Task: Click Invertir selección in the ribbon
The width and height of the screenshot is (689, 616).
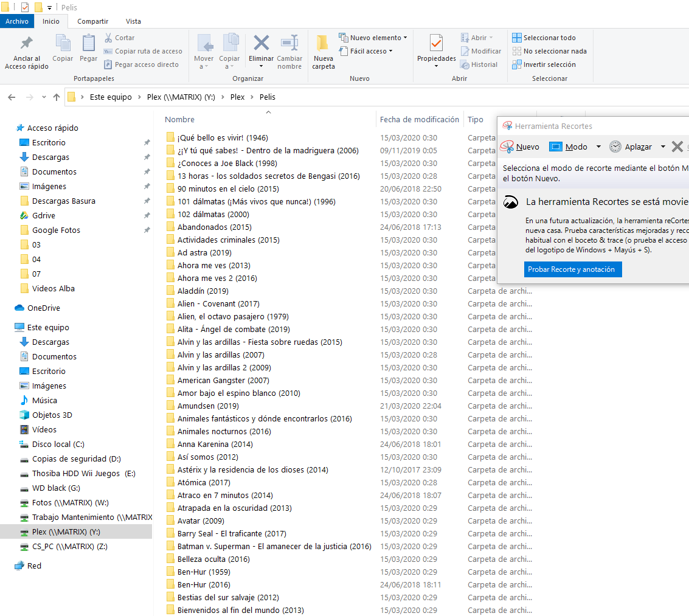Action: pyautogui.click(x=544, y=64)
